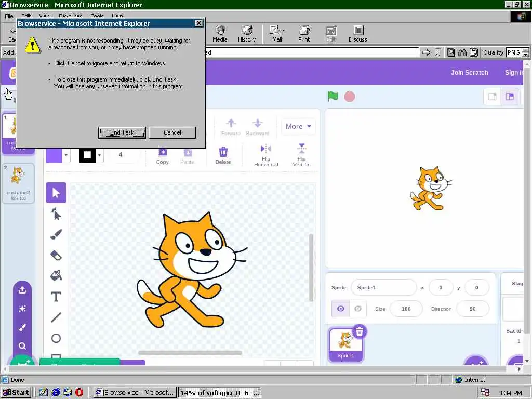
Task: Click the Go arrow next to address bar
Action: (x=426, y=52)
